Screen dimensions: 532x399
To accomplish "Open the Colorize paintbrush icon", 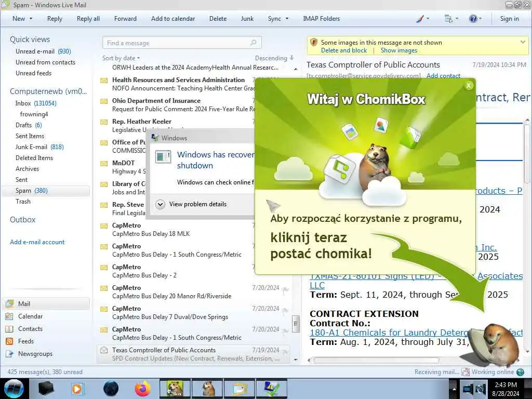I will pos(420,19).
